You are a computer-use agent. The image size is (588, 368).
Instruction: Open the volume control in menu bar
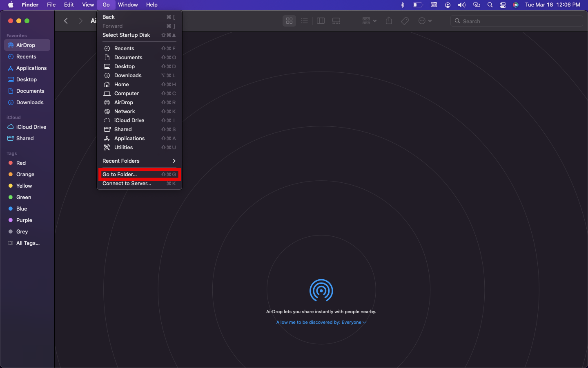[x=462, y=4]
